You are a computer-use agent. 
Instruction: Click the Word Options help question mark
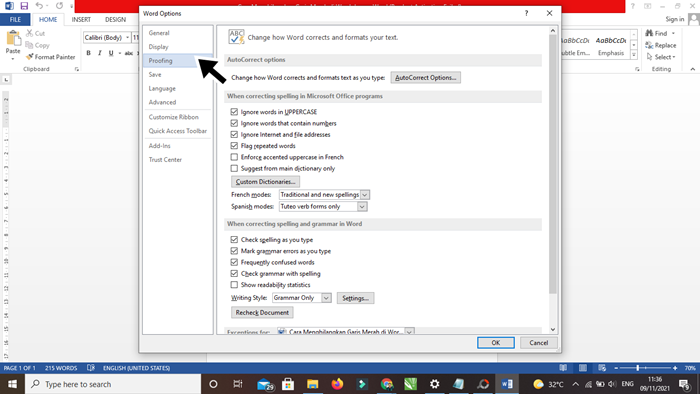click(526, 13)
